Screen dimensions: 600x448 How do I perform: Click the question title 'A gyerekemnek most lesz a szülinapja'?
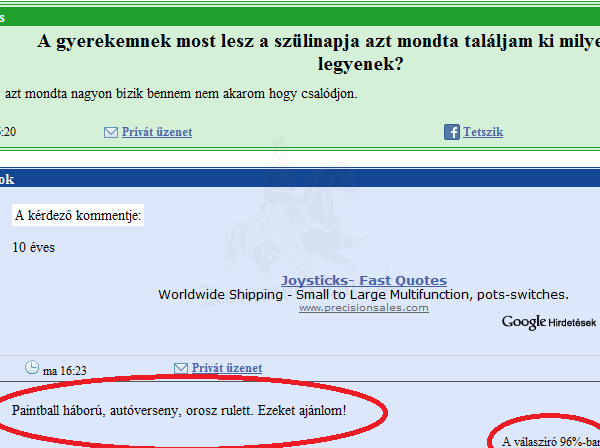pyautogui.click(x=199, y=41)
